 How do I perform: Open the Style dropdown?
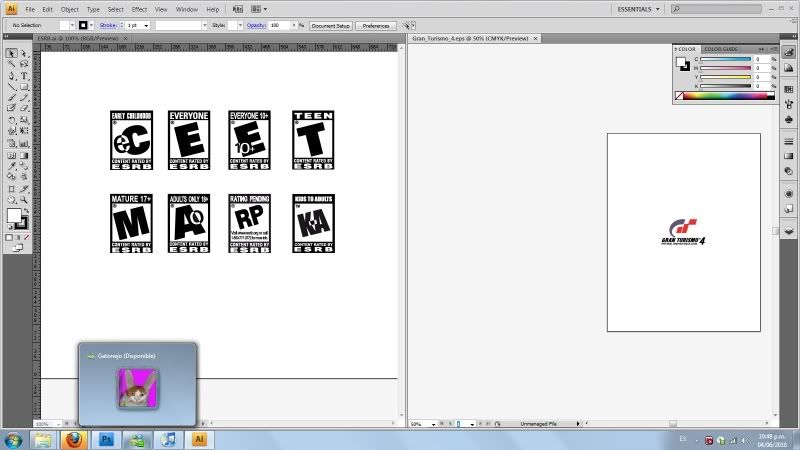point(240,25)
